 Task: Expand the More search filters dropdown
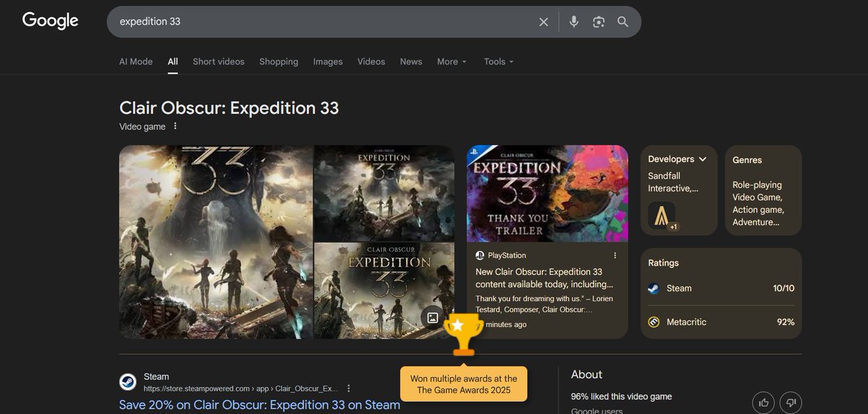(451, 62)
